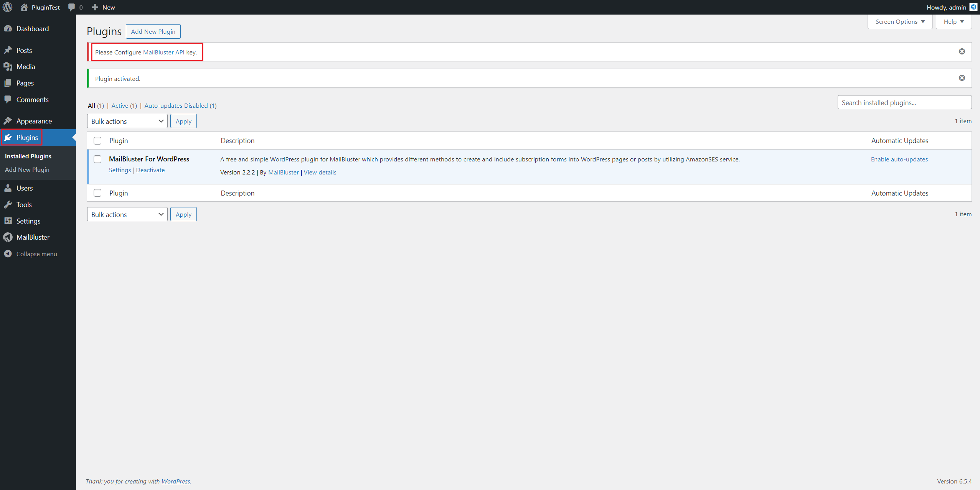980x490 pixels.
Task: Open the comments bubble icon in admin bar
Action: pos(72,7)
